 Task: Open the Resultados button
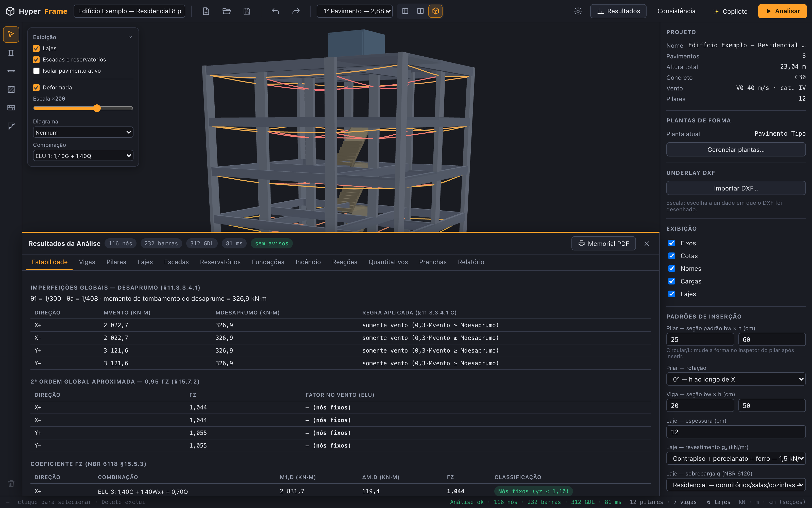pyautogui.click(x=618, y=11)
